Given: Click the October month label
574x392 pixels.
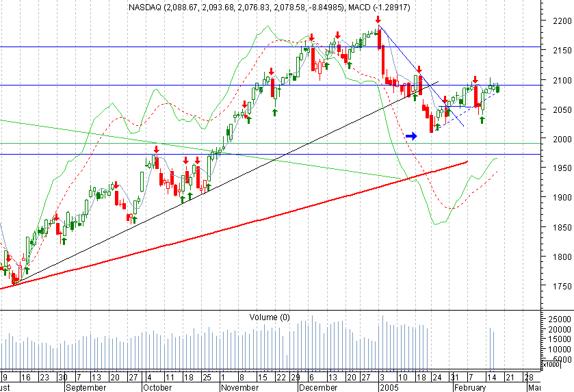Looking at the screenshot, I should pos(157,388).
